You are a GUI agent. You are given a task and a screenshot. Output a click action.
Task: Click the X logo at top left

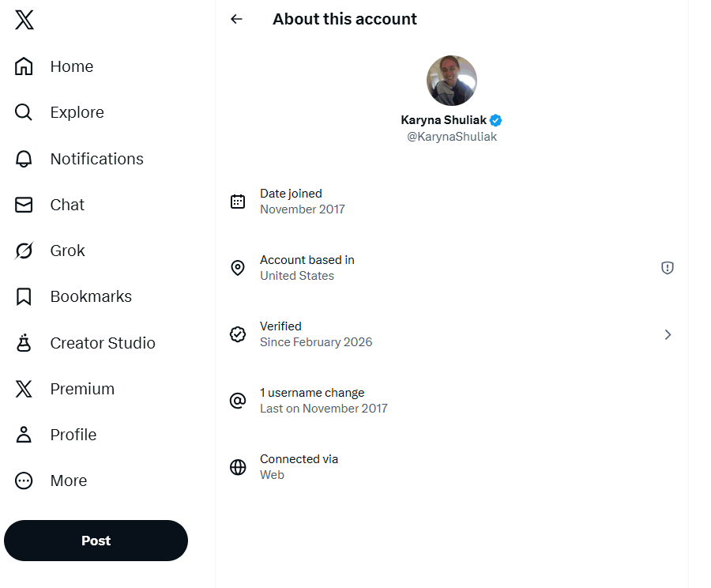pyautogui.click(x=24, y=20)
